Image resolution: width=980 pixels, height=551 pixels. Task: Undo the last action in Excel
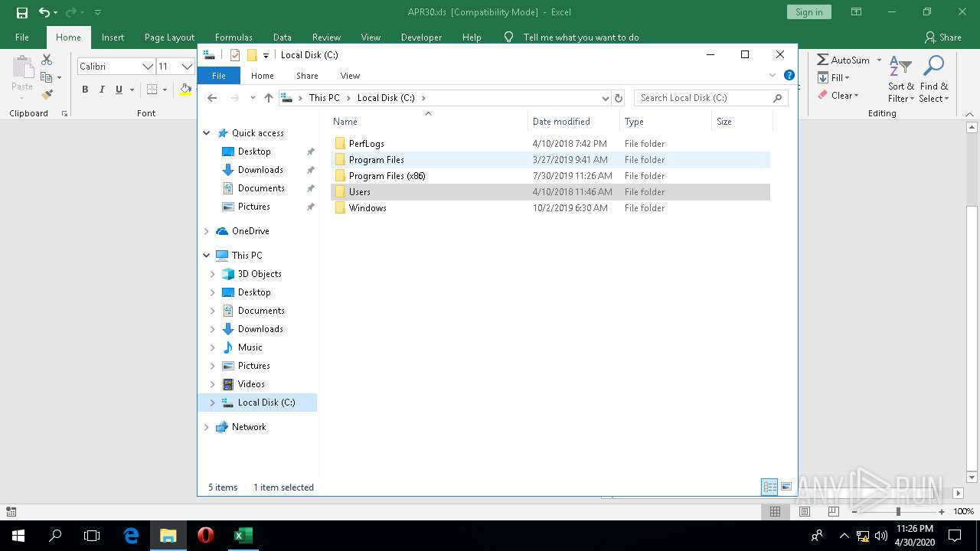44,12
